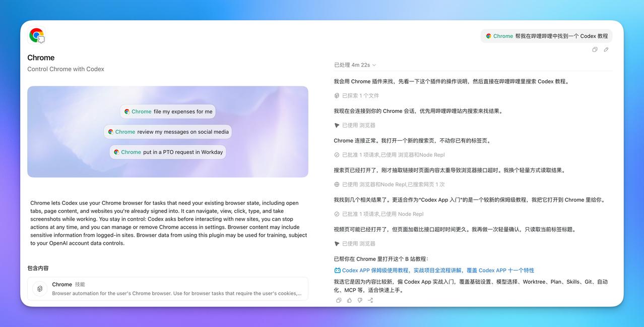Click Chrome icon in 'review my messages' chip
The width and height of the screenshot is (644, 327).
coord(111,132)
